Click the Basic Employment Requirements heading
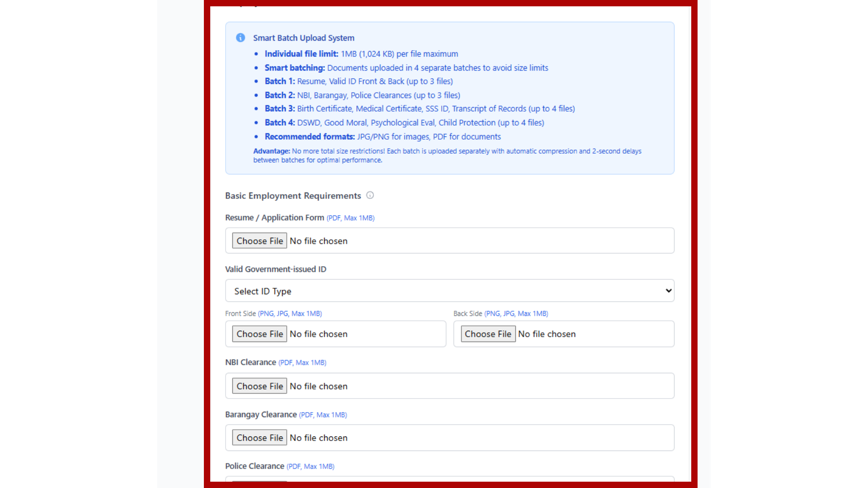868x488 pixels. tap(293, 196)
